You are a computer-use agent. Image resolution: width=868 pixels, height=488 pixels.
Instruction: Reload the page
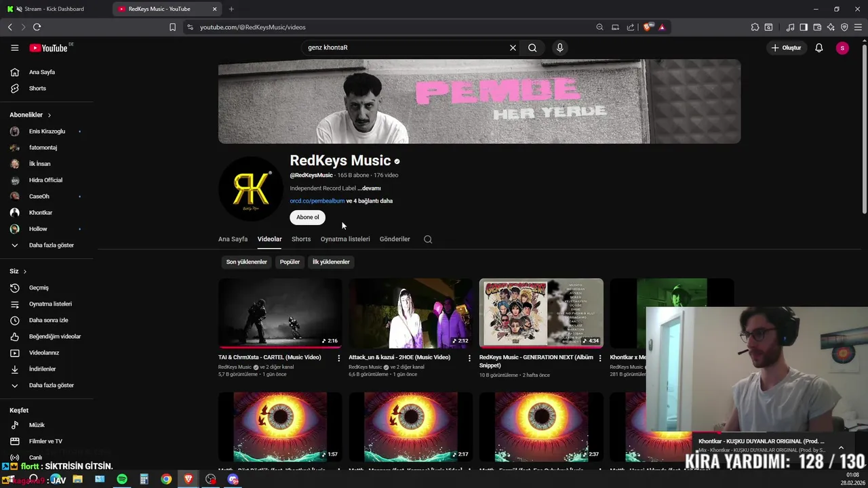tap(37, 27)
